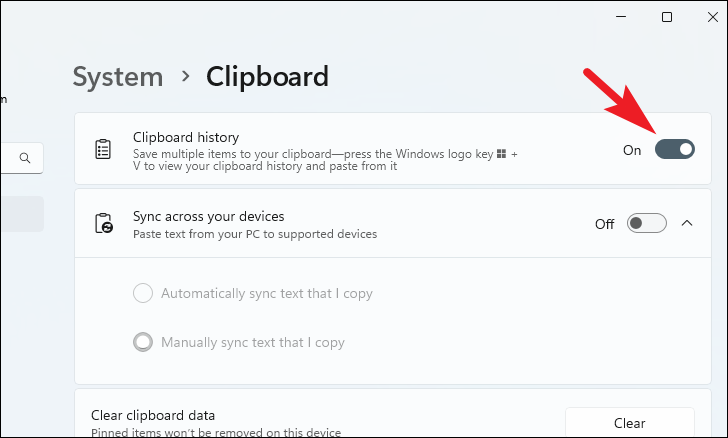
Task: Click the Sync across devices clipboard icon
Action: (104, 223)
